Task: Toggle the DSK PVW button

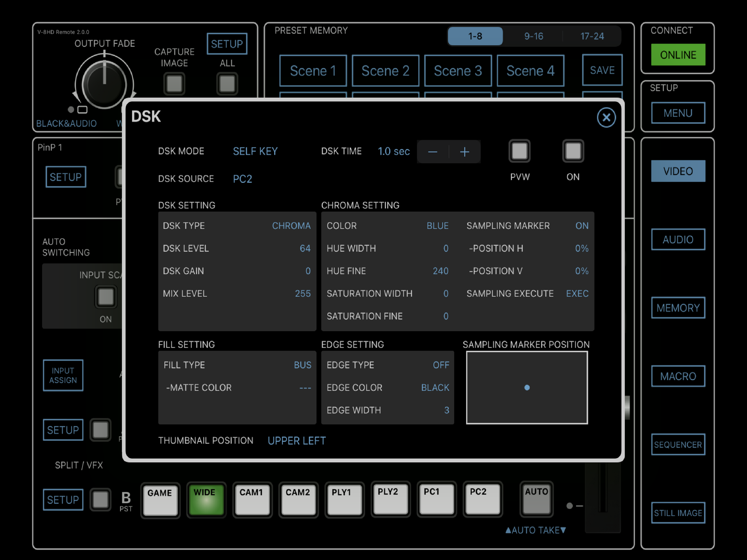Action: tap(520, 151)
